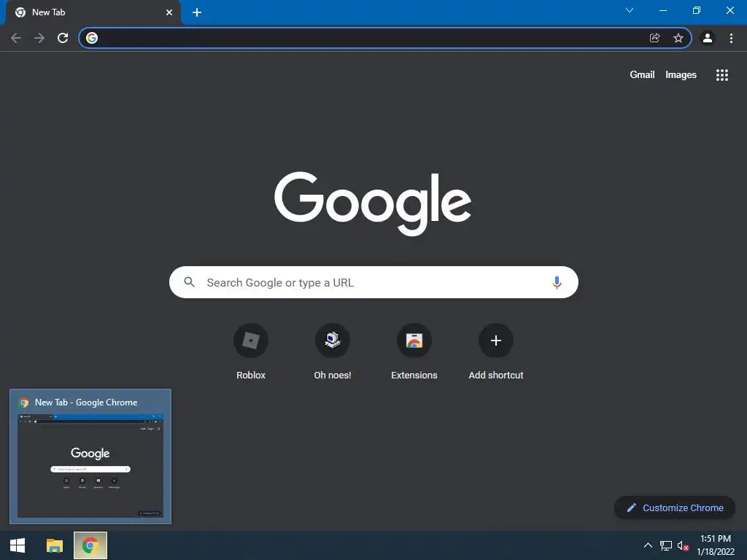Viewport: 747px width, 560px height.
Task: Focus the Search Google or type URL box
Action: (x=373, y=282)
